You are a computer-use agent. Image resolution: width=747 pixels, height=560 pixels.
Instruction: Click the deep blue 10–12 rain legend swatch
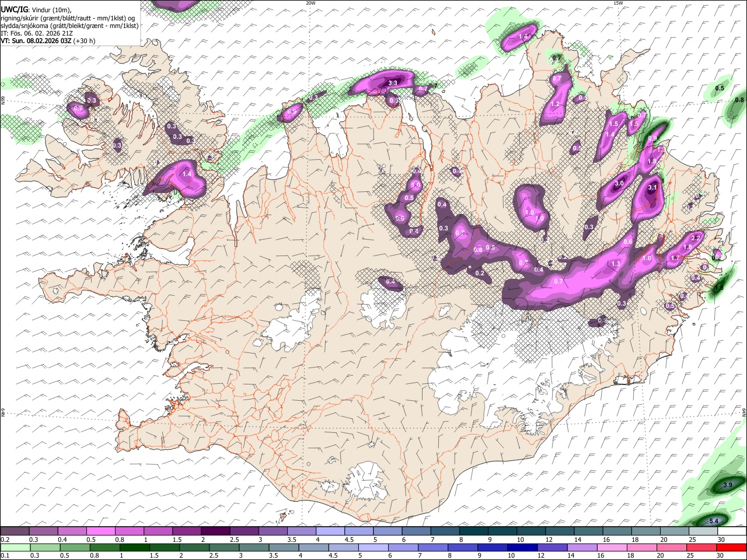click(x=522, y=548)
